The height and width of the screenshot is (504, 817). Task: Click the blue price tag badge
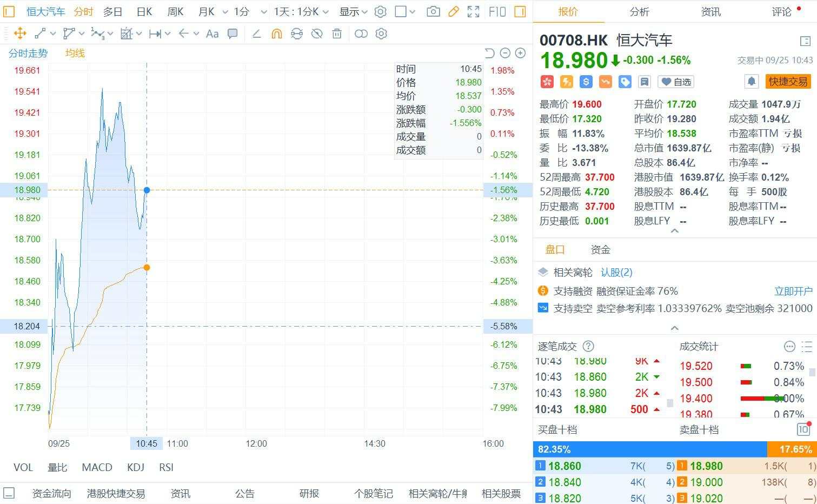click(x=625, y=82)
